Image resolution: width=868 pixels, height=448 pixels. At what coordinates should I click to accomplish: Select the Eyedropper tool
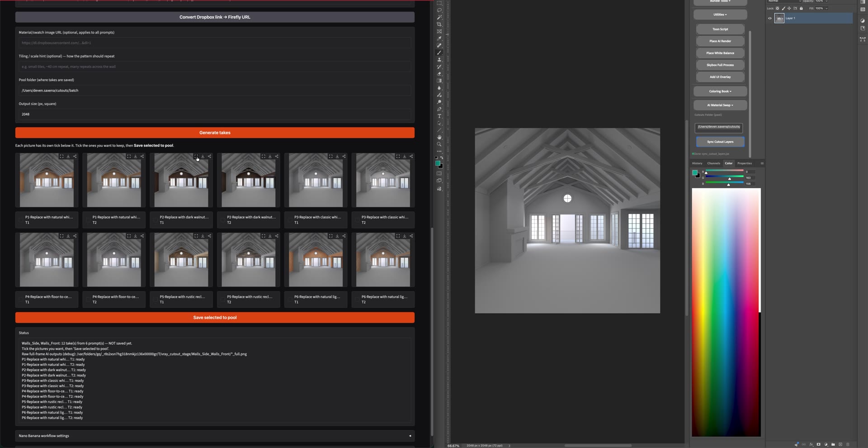click(x=439, y=38)
